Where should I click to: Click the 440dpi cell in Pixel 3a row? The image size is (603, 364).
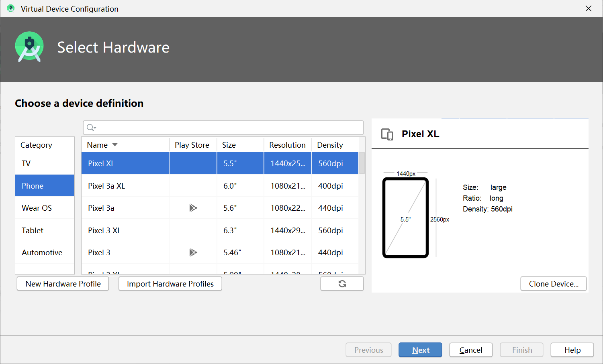pos(335,208)
